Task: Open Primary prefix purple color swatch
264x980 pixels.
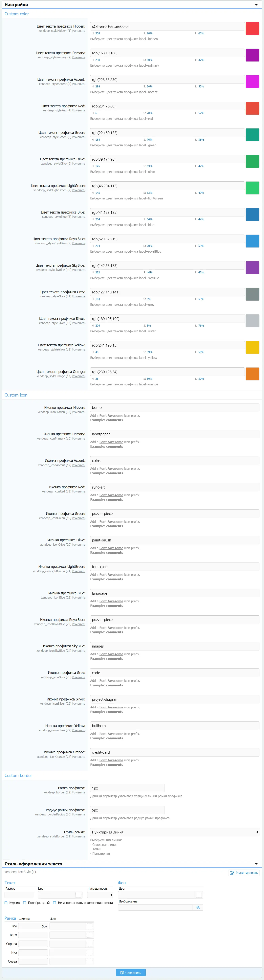Action: point(252,55)
